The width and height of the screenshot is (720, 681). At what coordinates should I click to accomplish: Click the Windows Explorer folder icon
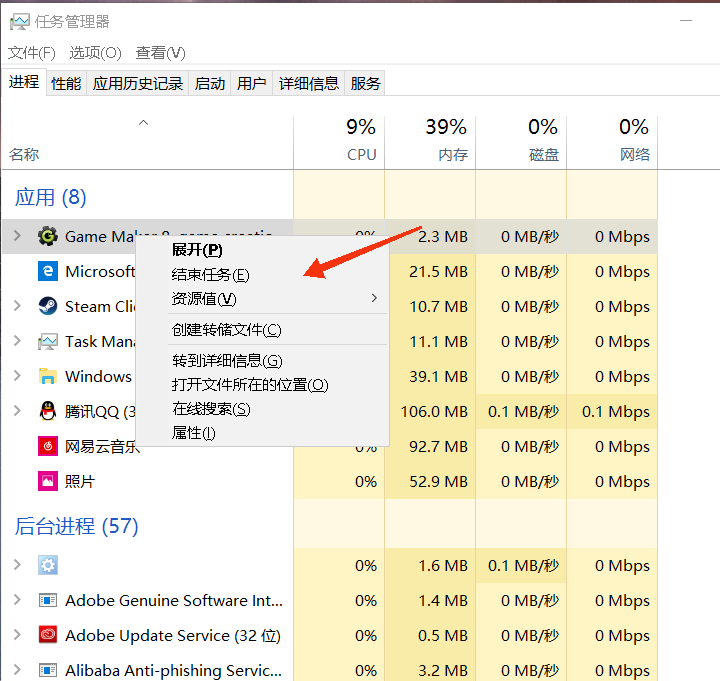[x=48, y=377]
